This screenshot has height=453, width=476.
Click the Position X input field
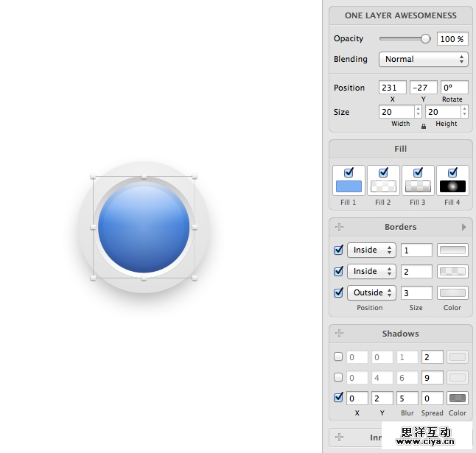point(392,88)
